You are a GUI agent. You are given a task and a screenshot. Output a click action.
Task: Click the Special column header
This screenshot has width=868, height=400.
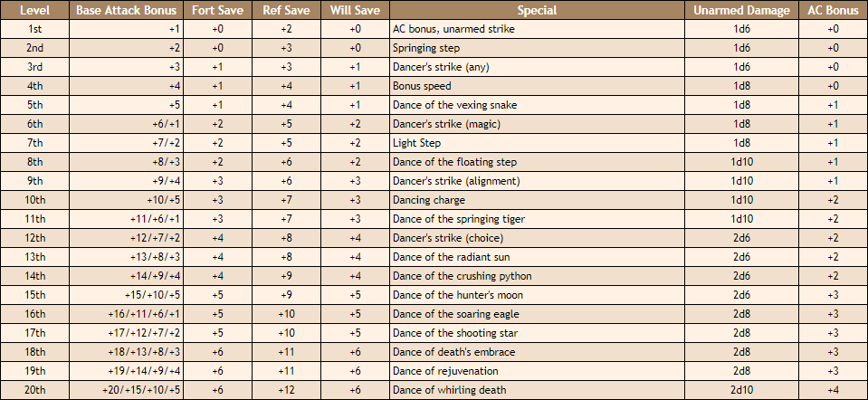(x=537, y=11)
